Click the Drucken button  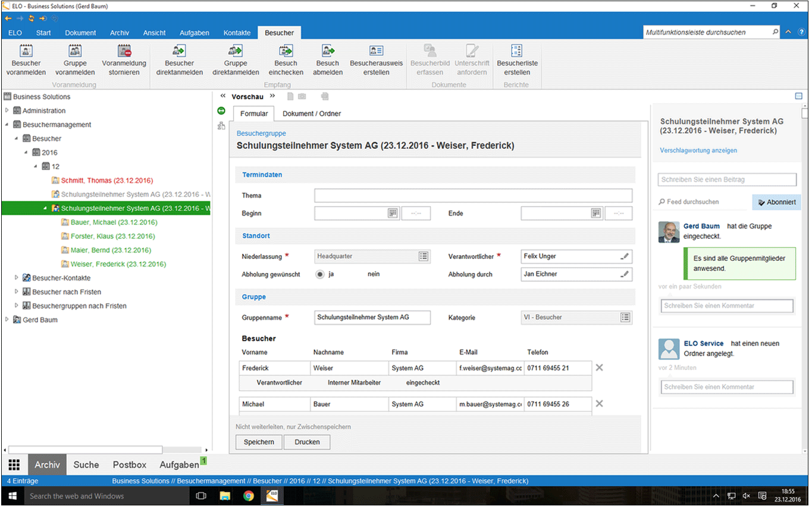(307, 442)
